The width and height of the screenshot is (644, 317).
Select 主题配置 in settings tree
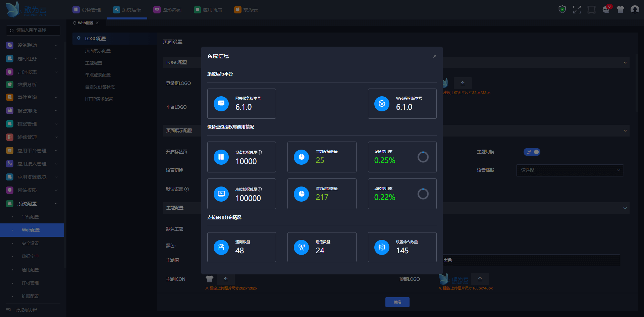coord(94,63)
